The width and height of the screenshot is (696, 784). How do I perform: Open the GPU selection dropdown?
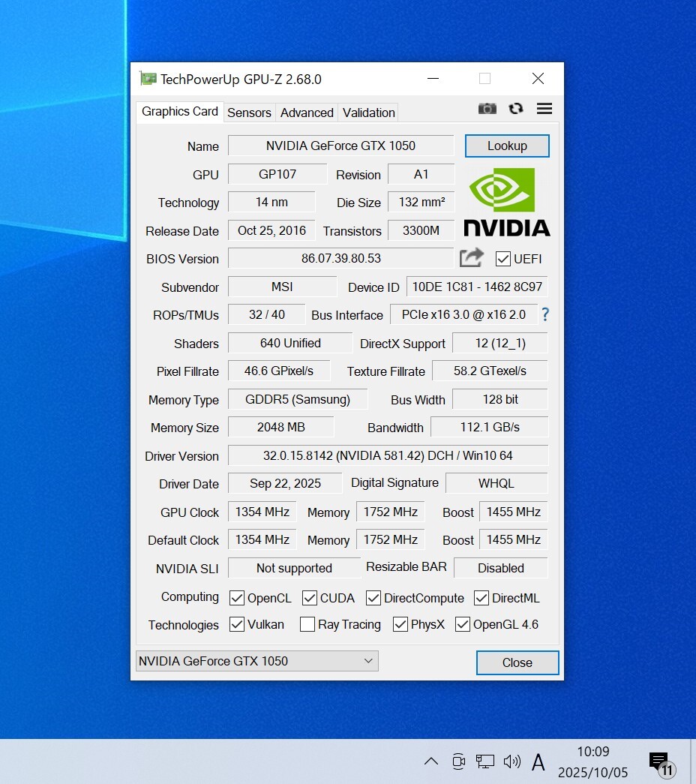256,661
